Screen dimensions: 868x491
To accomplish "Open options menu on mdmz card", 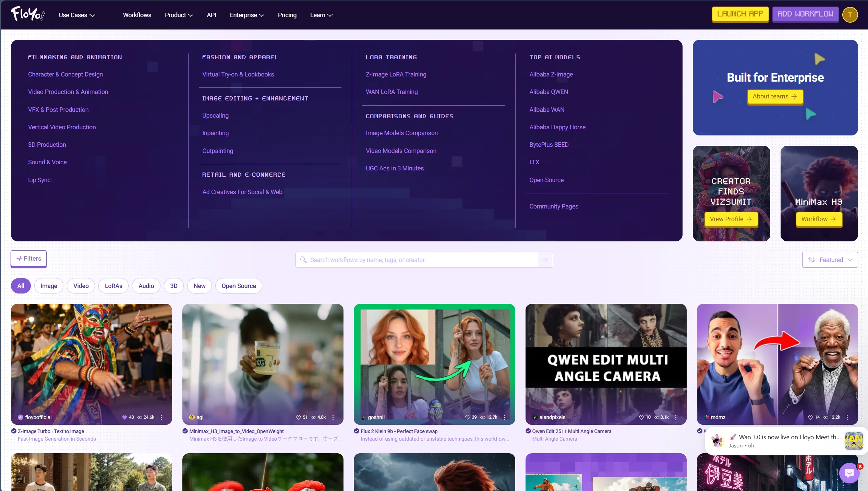I will tap(847, 417).
